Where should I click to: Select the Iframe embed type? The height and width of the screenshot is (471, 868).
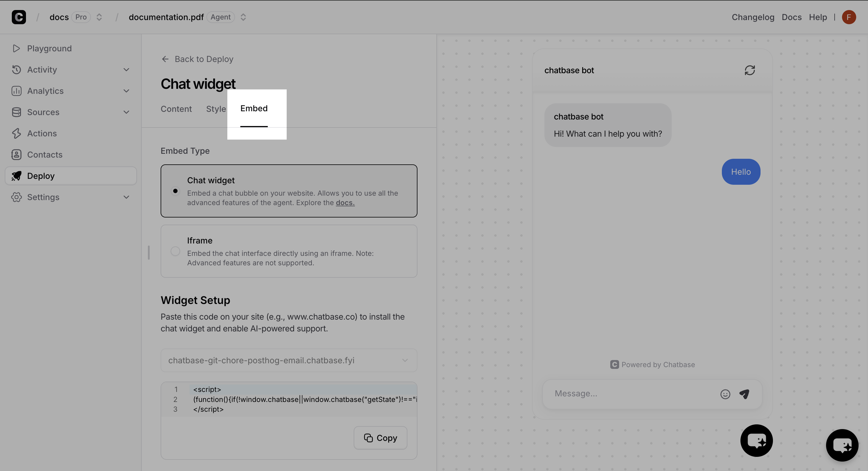(175, 251)
